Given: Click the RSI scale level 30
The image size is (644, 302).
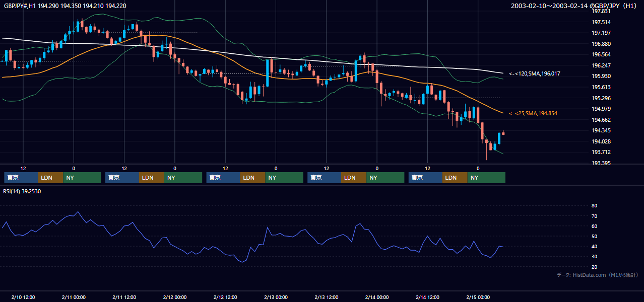Looking at the screenshot, I should pyautogui.click(x=595, y=257).
